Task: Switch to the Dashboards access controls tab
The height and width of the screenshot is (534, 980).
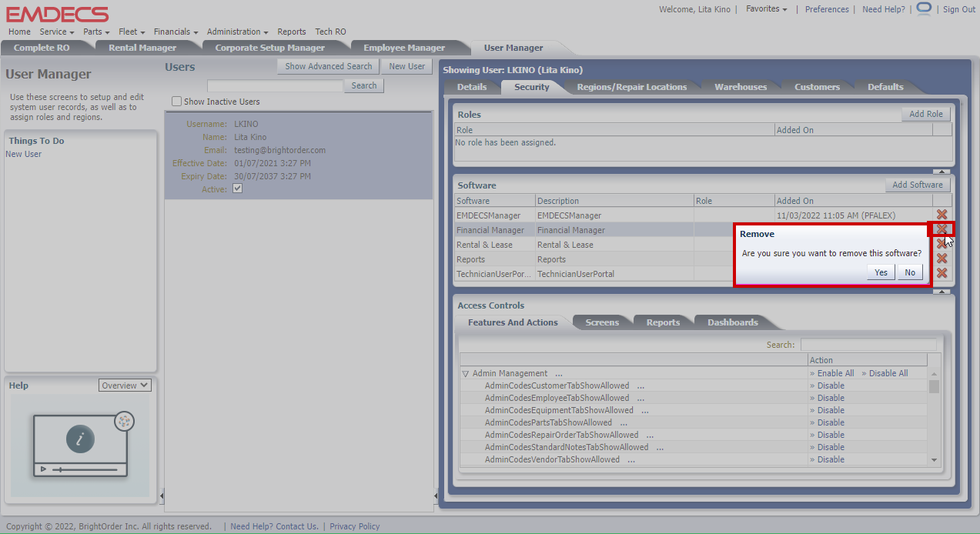Action: click(x=733, y=322)
